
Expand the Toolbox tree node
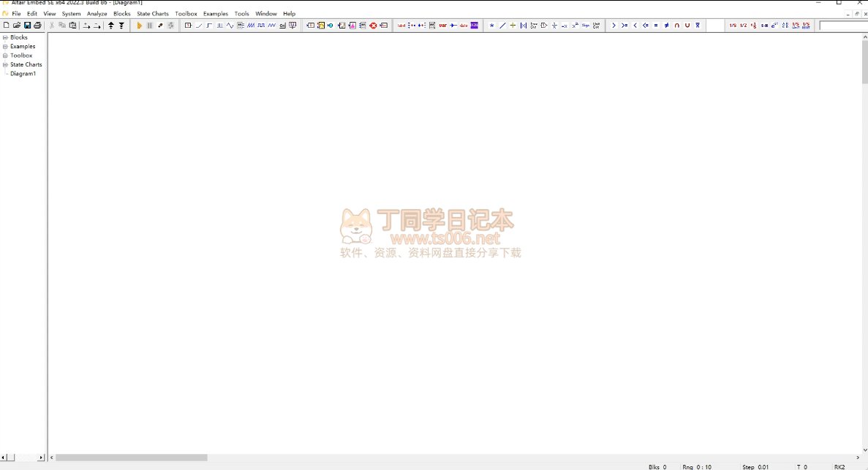coord(5,56)
